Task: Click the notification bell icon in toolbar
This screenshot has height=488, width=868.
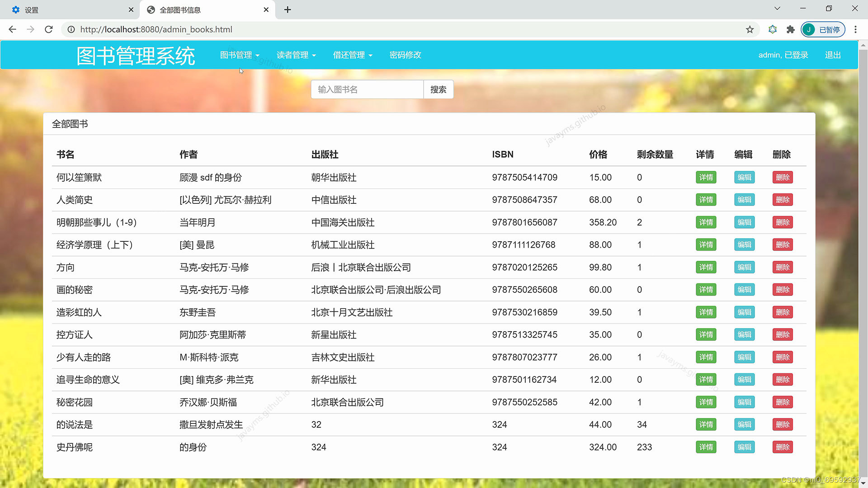Action: [x=772, y=29]
